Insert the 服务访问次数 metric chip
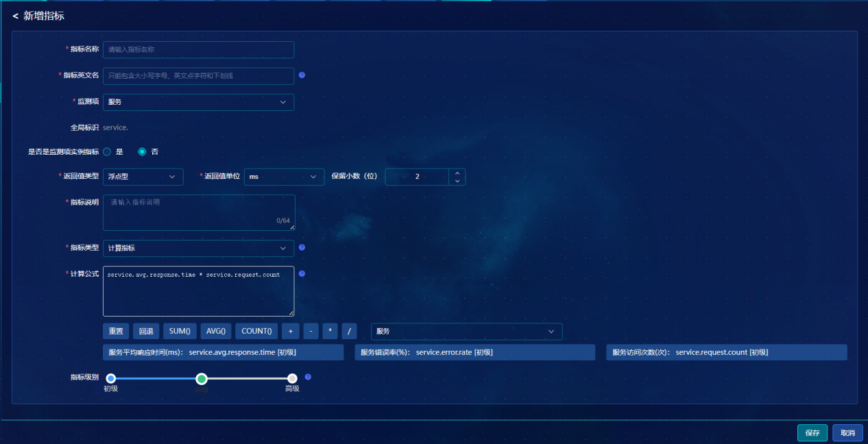868x444 pixels. click(x=727, y=352)
